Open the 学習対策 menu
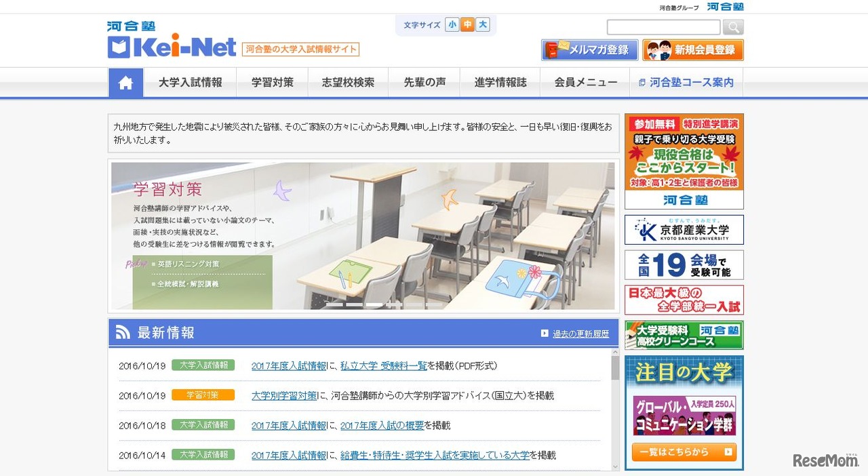This screenshot has width=868, height=476. pos(273,83)
